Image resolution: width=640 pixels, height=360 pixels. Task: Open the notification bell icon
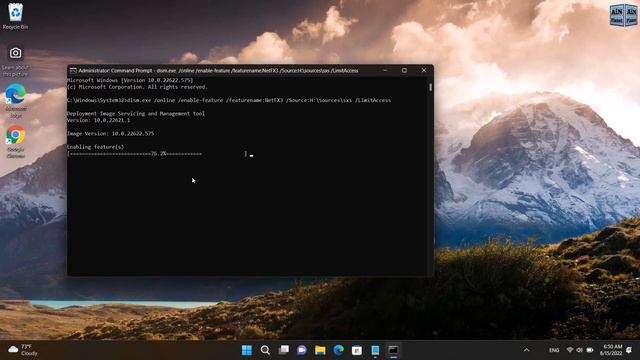pyautogui.click(x=629, y=350)
